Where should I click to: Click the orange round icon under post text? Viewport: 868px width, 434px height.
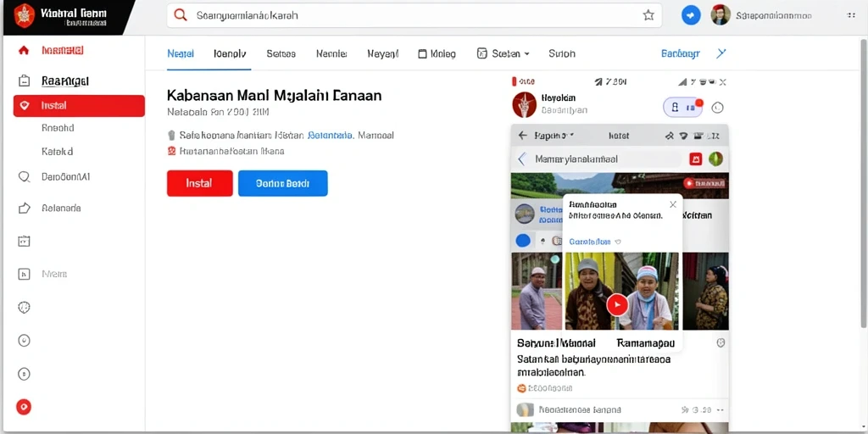521,388
